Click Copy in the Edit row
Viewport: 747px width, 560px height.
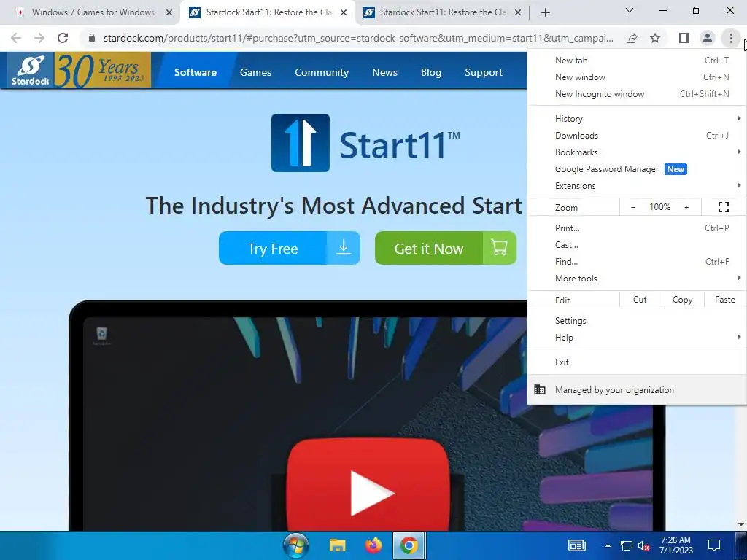pyautogui.click(x=682, y=300)
